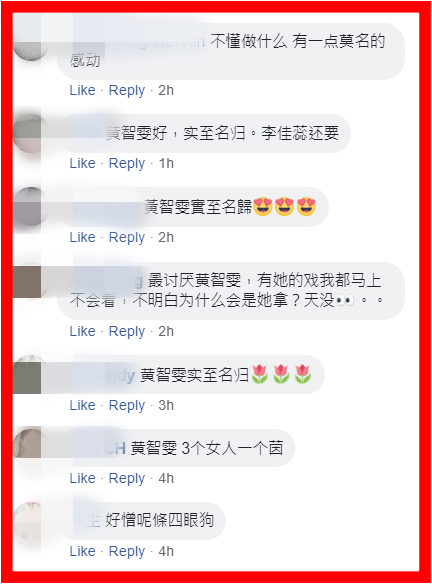Reply to the 3个女人一个茵 comment
The width and height of the screenshot is (432, 584).
coord(127,478)
